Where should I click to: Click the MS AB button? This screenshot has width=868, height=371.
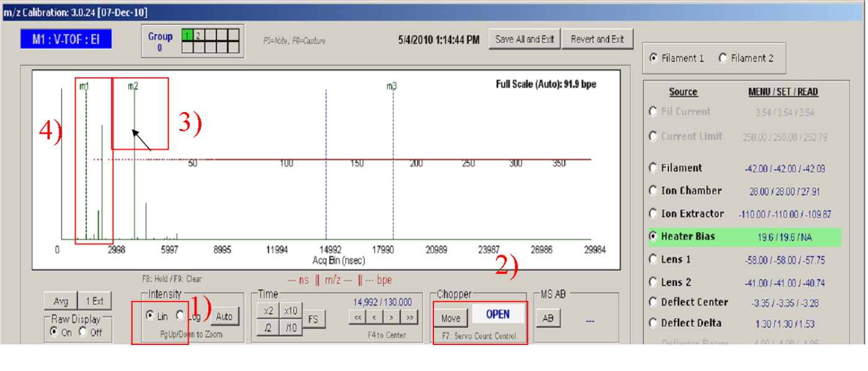pyautogui.click(x=548, y=318)
